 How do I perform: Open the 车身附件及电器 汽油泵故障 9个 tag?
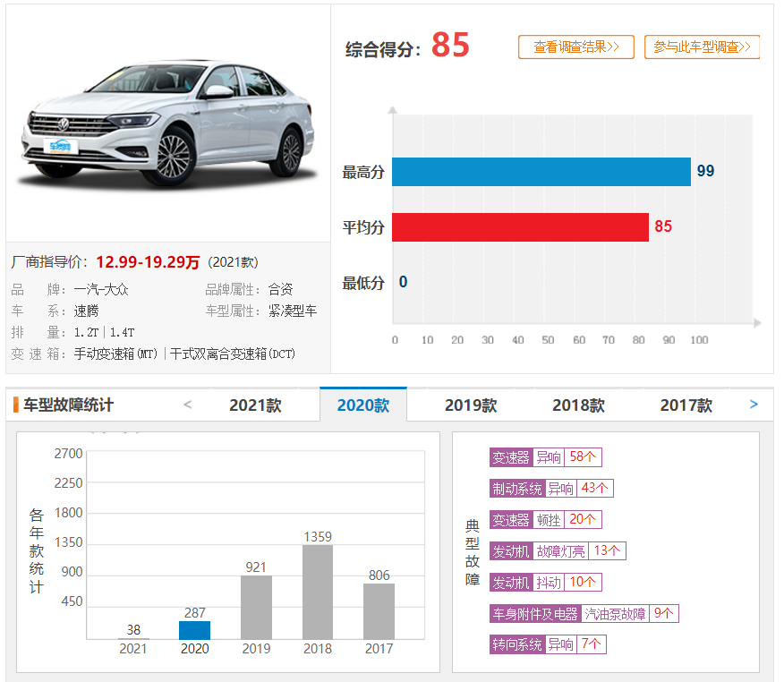584,613
